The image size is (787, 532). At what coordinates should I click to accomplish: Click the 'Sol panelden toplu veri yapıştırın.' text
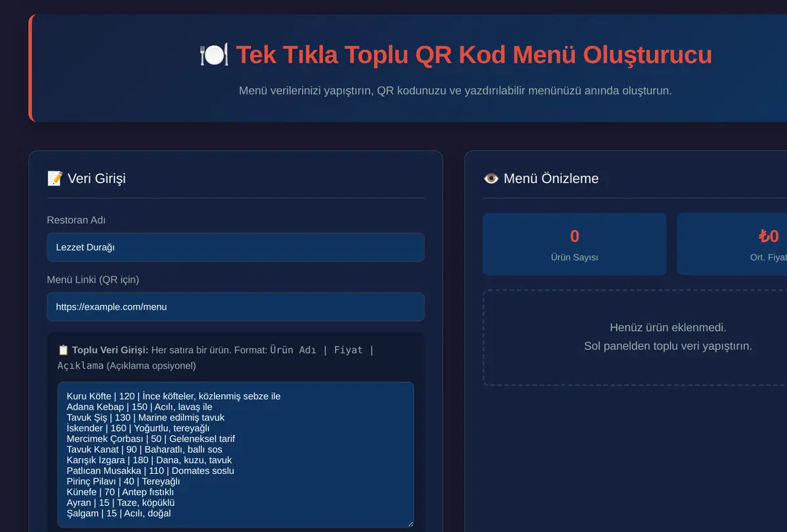tap(668, 346)
